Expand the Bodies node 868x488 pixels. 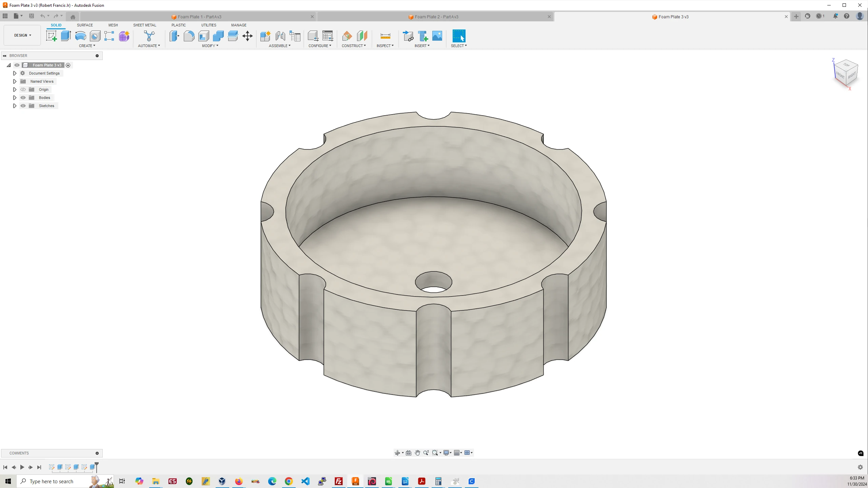(15, 98)
